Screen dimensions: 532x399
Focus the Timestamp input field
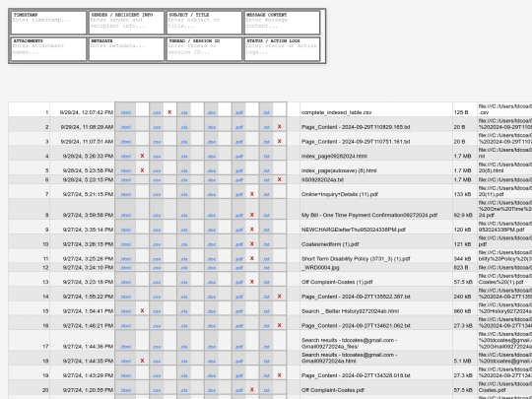coord(48,23)
